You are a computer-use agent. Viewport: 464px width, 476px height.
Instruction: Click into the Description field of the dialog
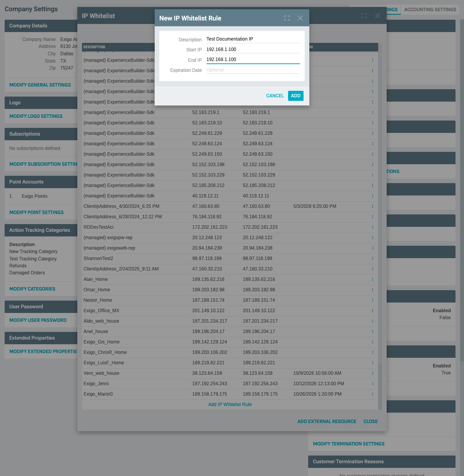pyautogui.click(x=253, y=39)
